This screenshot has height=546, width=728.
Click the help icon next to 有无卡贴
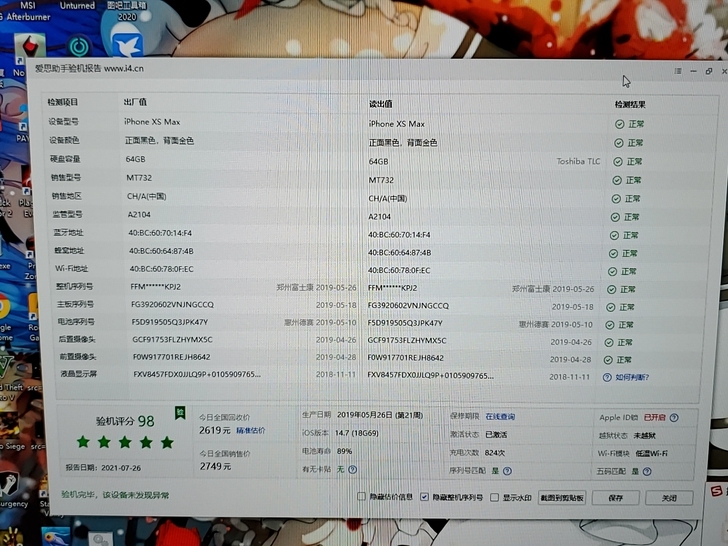pos(352,469)
